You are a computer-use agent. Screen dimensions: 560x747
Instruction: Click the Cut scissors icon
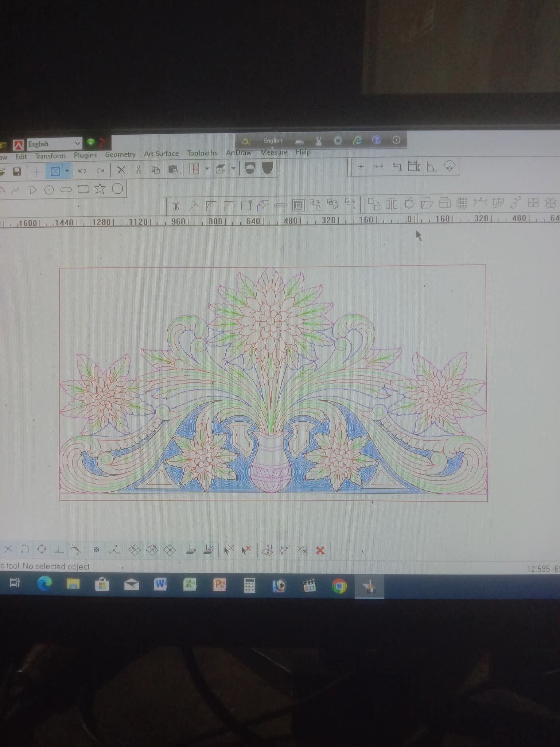138,169
